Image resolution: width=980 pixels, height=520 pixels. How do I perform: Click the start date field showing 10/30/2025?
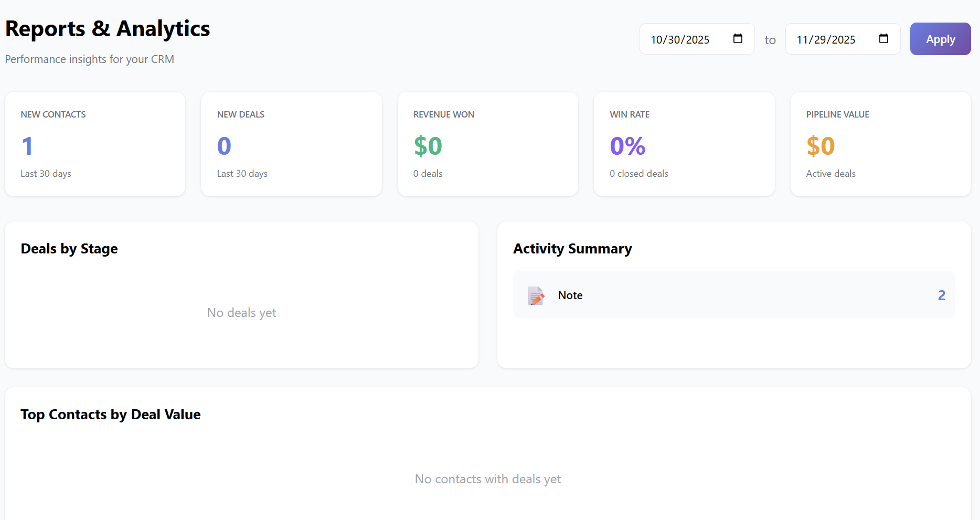click(x=680, y=40)
